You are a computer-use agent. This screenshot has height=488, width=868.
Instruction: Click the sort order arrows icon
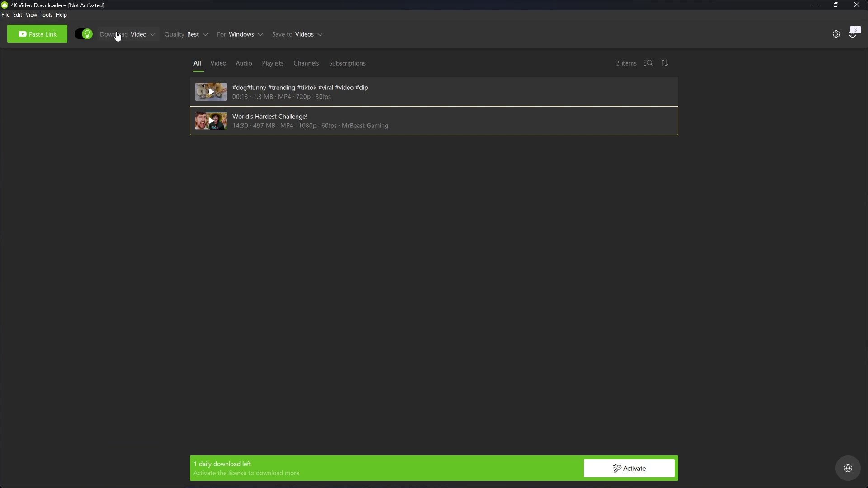665,63
